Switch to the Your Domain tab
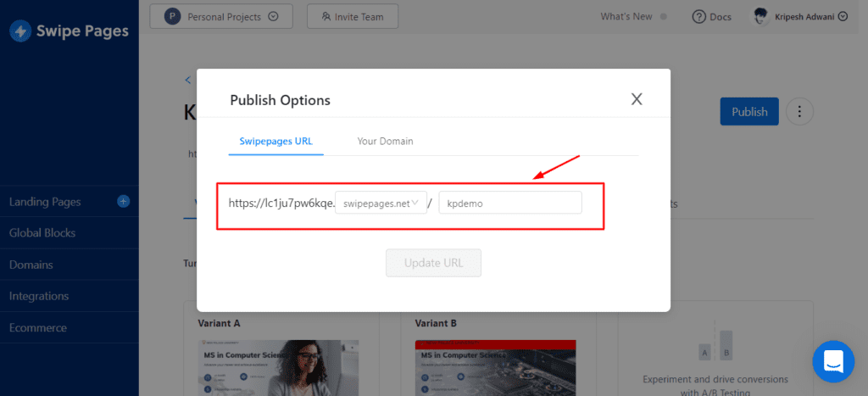The width and height of the screenshot is (868, 396). (x=386, y=141)
